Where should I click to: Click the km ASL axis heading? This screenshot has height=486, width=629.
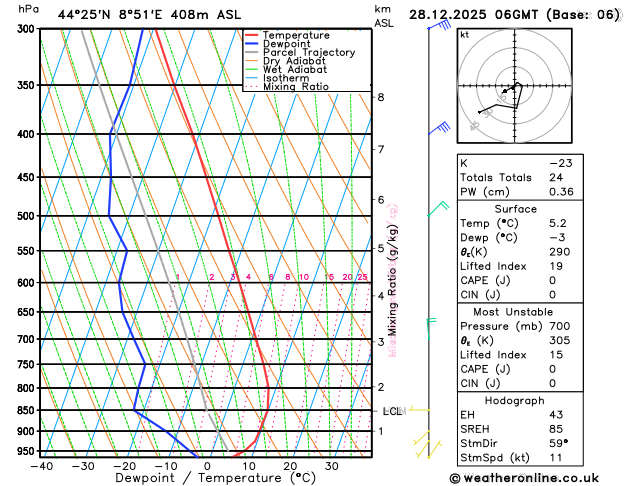point(384,16)
